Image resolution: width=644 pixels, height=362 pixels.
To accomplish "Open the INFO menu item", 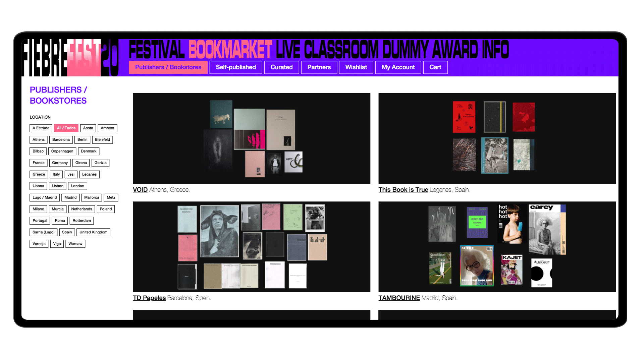I will 495,50.
